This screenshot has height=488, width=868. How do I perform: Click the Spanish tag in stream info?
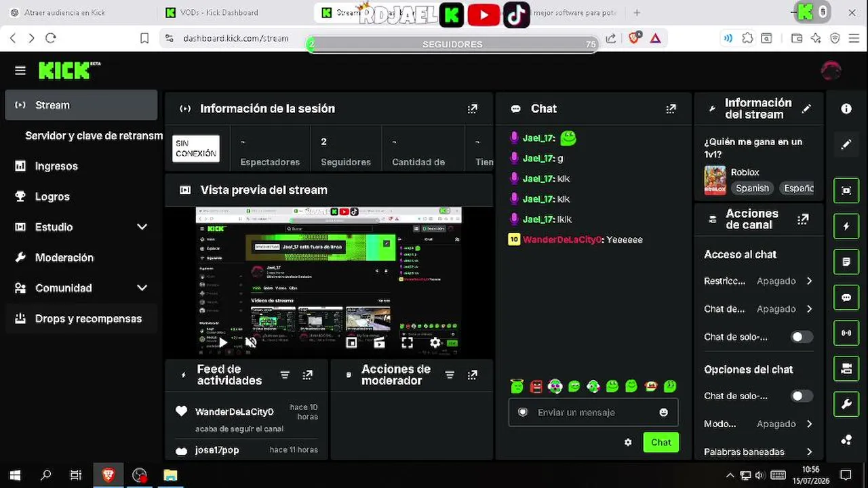[753, 188]
